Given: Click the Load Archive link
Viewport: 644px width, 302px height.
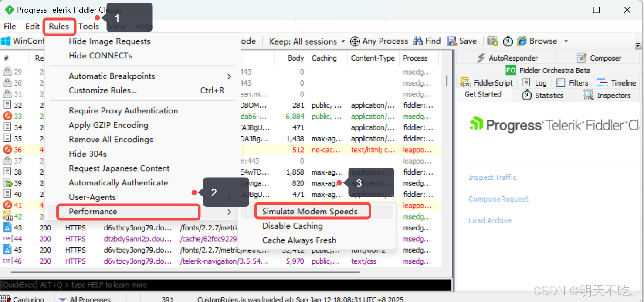Looking at the screenshot, I should coord(490,220).
